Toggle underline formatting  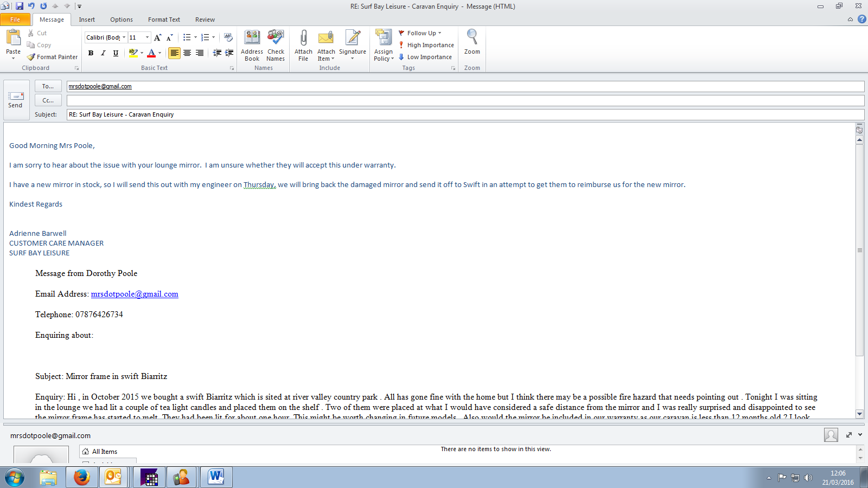[116, 53]
